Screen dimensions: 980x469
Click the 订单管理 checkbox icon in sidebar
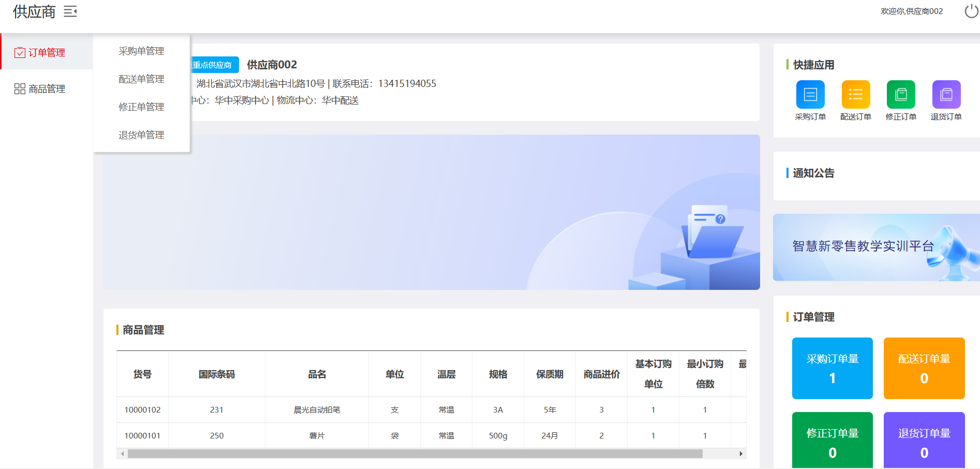point(20,52)
